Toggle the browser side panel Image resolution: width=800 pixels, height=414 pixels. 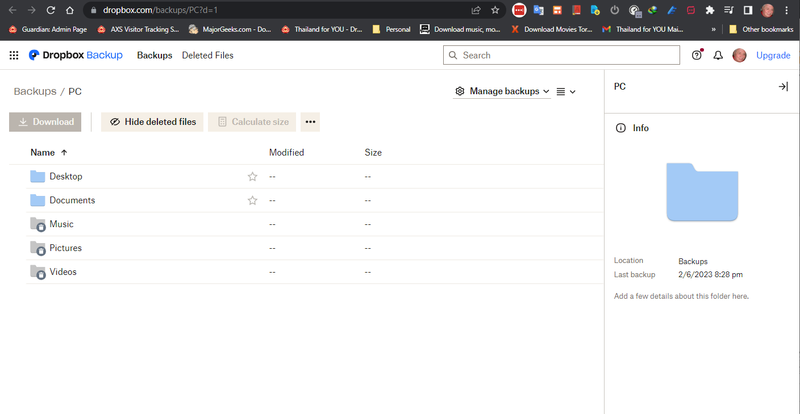tap(748, 10)
